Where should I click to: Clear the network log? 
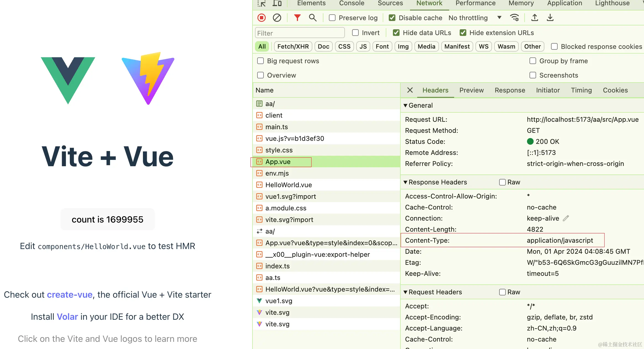pos(277,18)
